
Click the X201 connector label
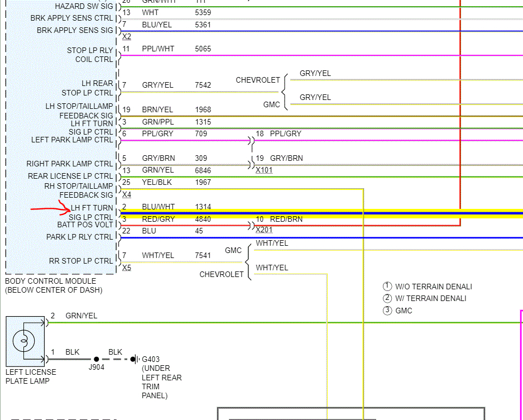264,230
